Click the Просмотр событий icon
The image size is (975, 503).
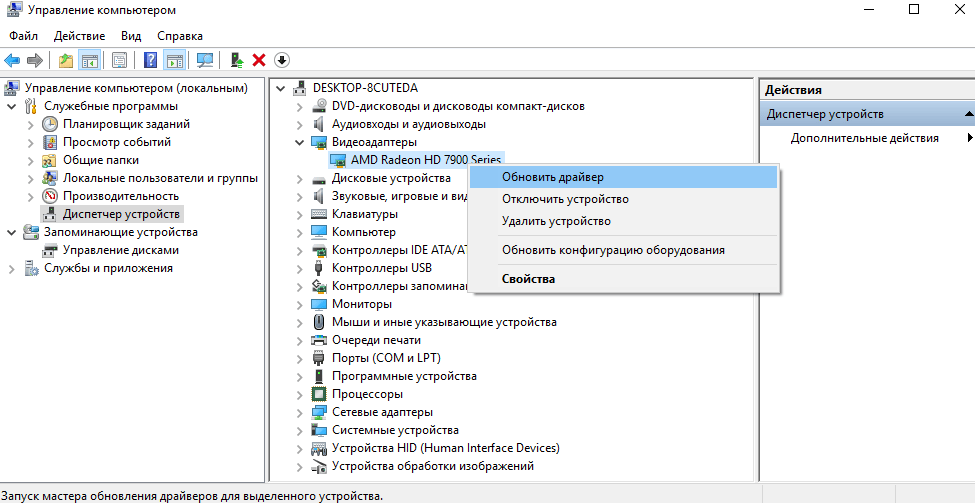tap(50, 142)
